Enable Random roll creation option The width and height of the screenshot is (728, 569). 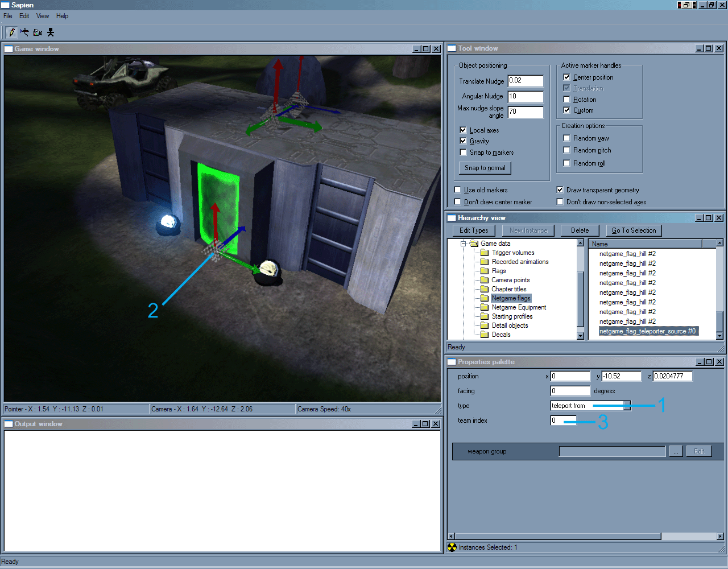point(566,163)
